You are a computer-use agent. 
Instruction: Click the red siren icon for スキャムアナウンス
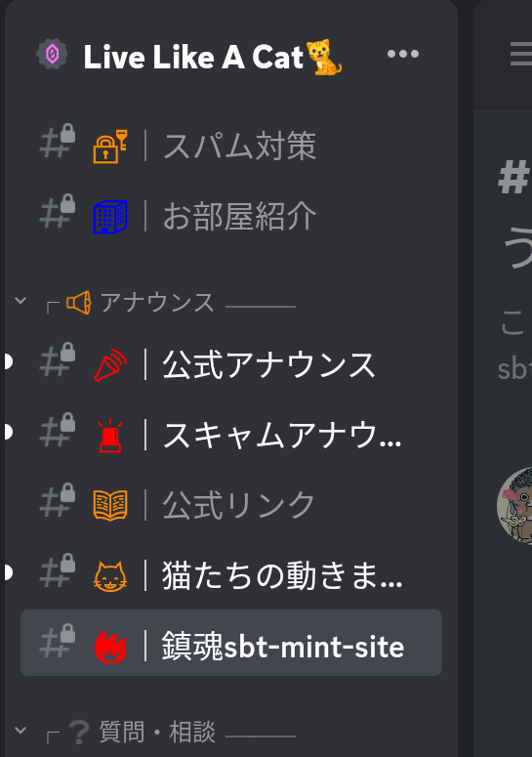(110, 436)
